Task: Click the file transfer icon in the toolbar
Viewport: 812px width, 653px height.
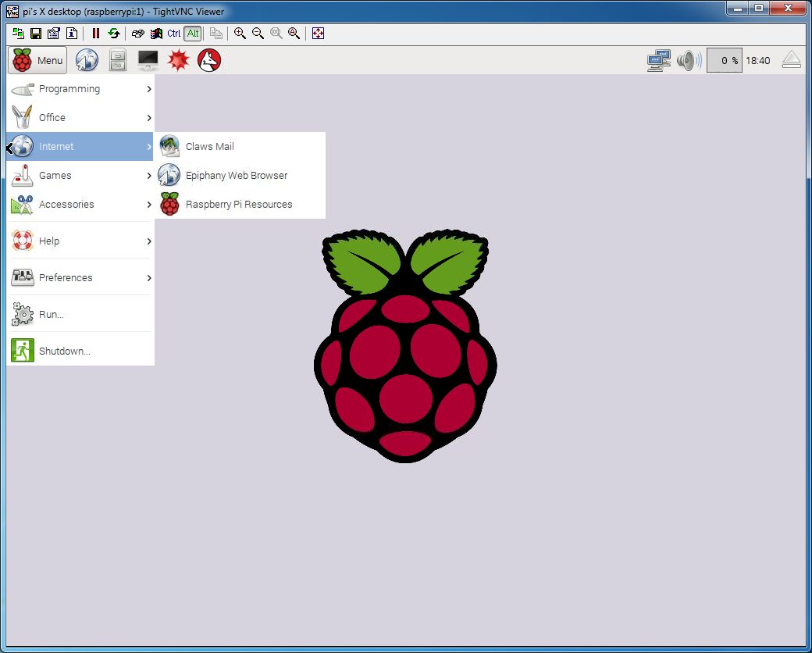Action: pos(216,34)
